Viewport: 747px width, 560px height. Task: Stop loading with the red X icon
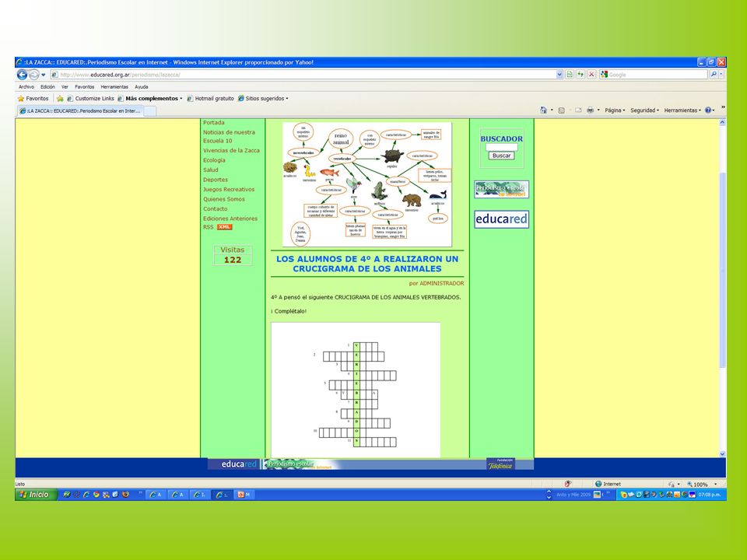coord(591,75)
